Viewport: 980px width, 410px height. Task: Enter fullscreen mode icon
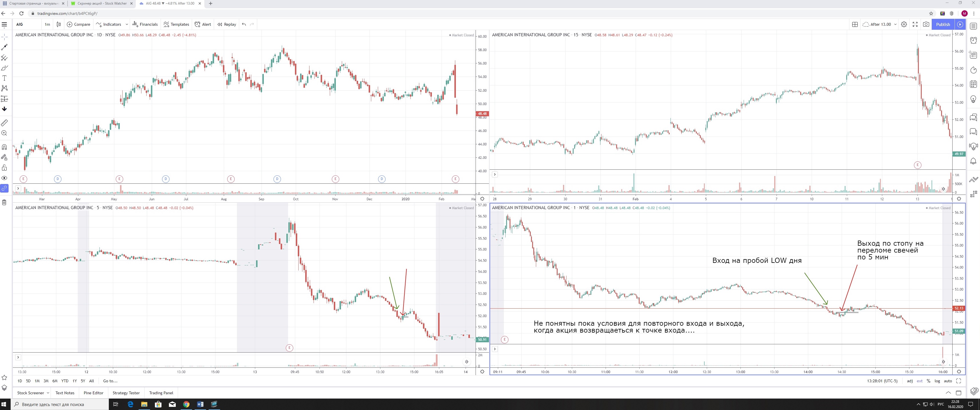point(915,24)
